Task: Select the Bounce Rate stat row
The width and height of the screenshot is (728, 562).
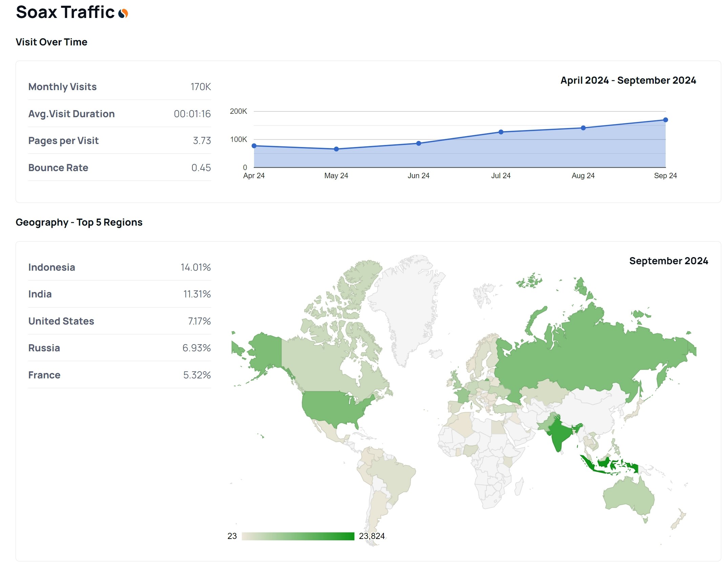Action: coord(119,168)
